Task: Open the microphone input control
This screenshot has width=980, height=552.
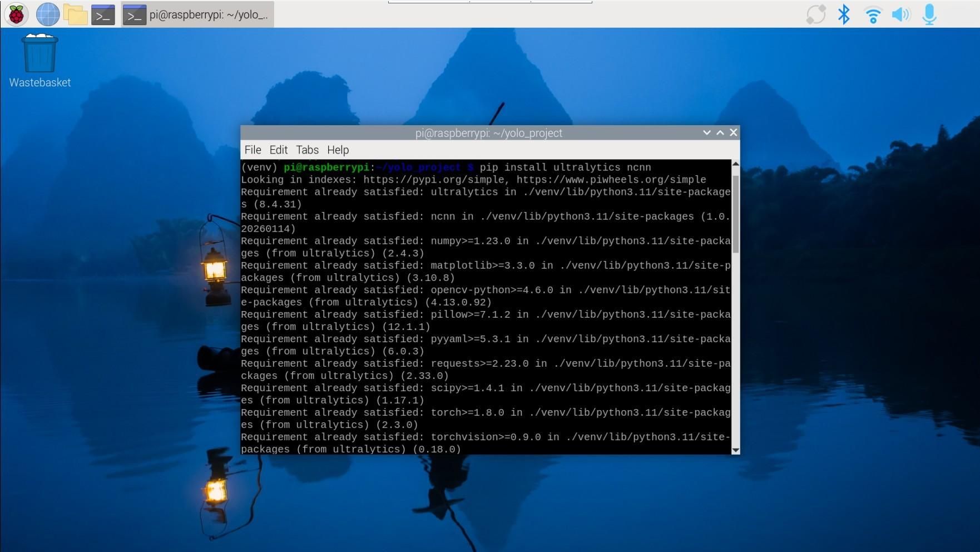Action: [x=929, y=14]
